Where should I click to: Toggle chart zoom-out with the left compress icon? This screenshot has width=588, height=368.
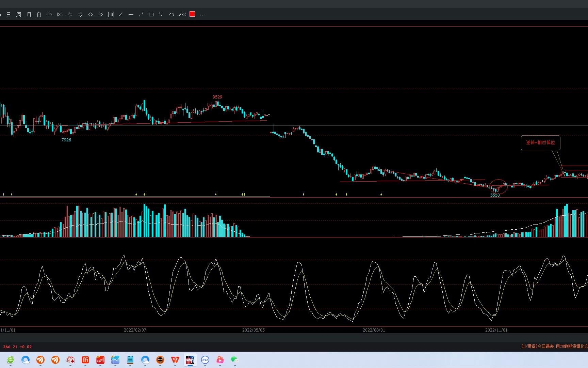tap(49, 14)
